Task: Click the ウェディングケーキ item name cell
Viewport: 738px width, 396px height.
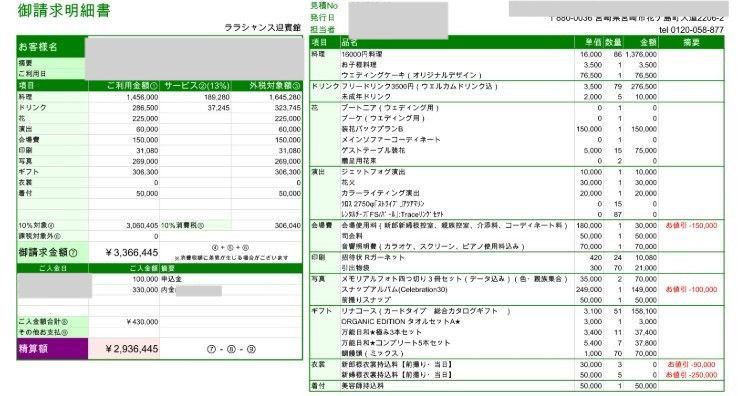Action: (x=411, y=75)
